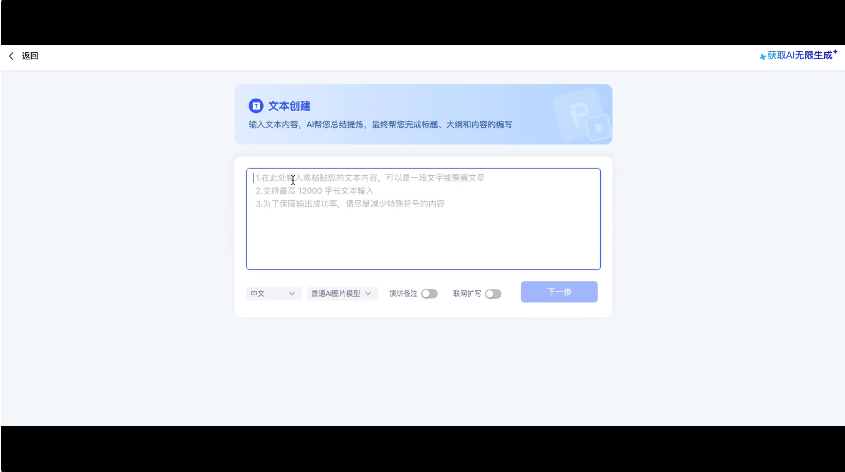Image resolution: width=845 pixels, height=472 pixels.
Task: Open the 中文 language dropdown
Action: click(273, 294)
